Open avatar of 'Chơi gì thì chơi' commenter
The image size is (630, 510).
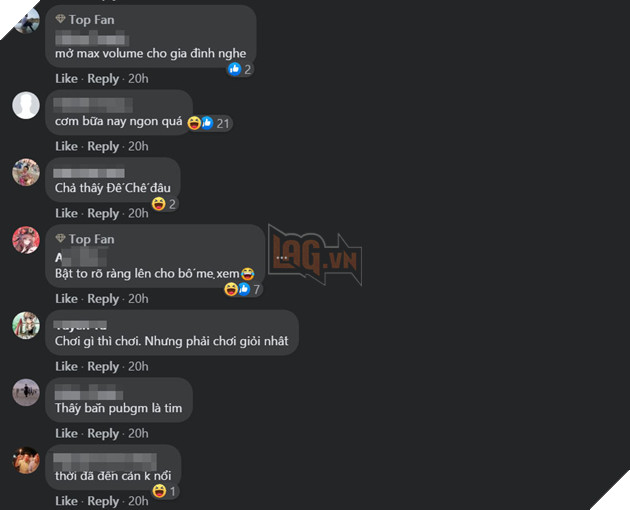coord(26,325)
